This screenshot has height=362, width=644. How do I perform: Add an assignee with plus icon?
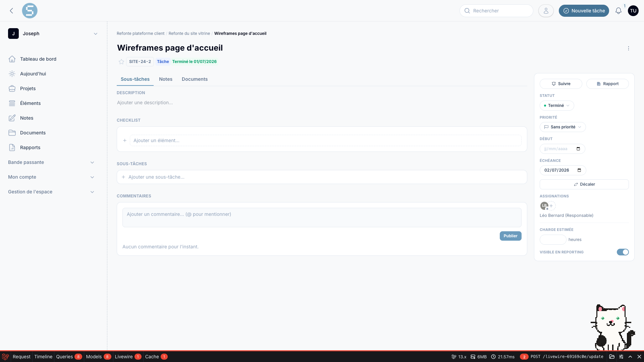pos(551,206)
